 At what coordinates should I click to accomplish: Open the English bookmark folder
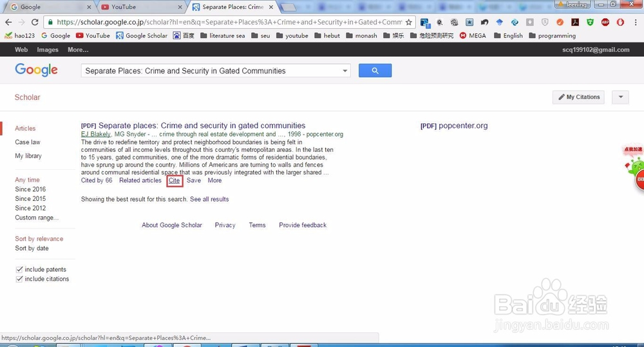[x=508, y=35]
